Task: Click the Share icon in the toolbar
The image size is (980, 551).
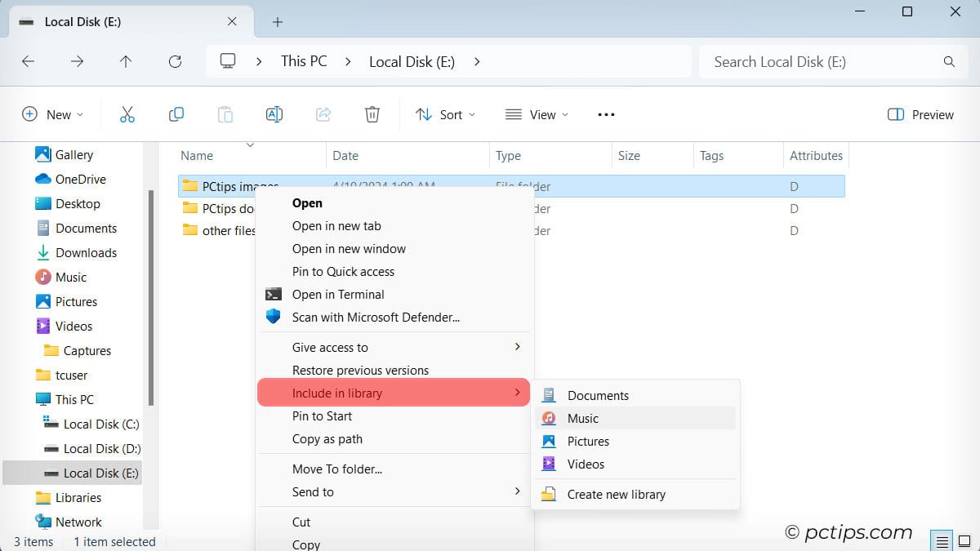Action: [x=323, y=114]
